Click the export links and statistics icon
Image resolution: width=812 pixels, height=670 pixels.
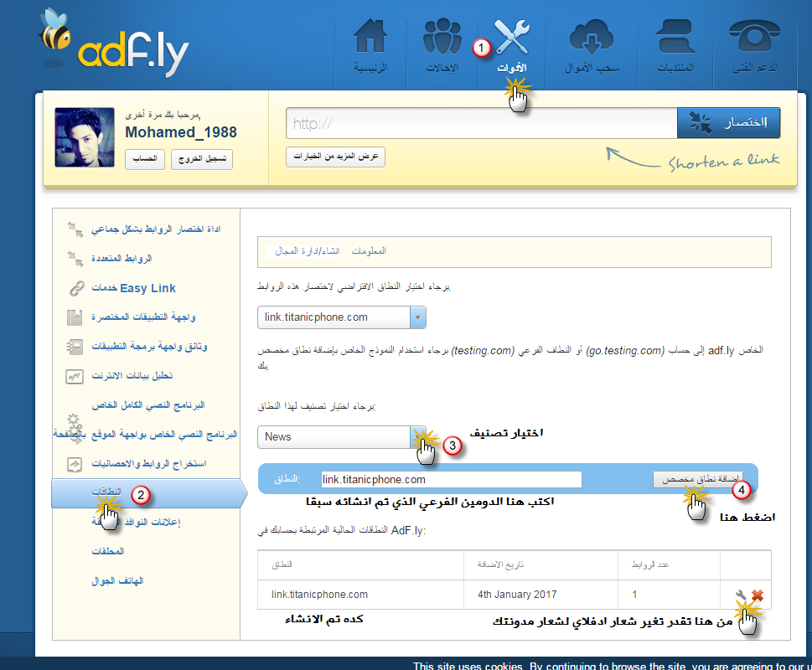pyautogui.click(x=75, y=464)
